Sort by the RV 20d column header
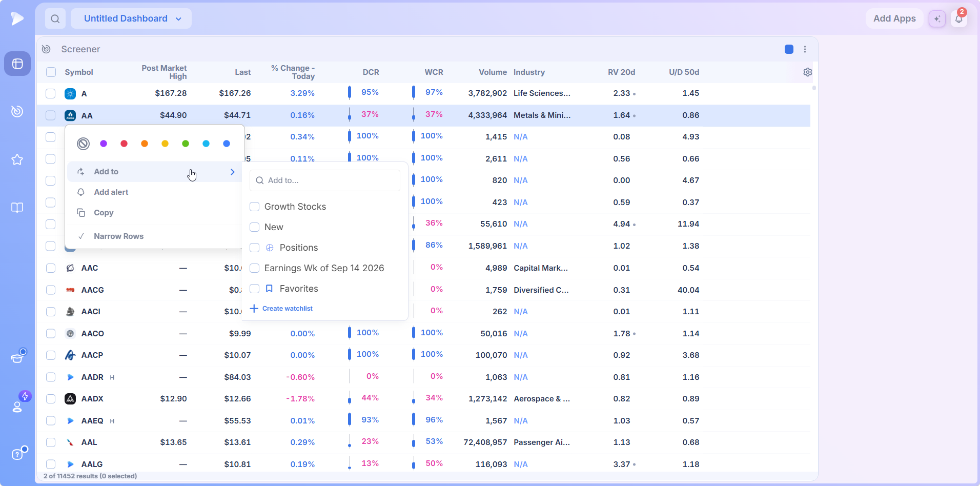 [621, 72]
